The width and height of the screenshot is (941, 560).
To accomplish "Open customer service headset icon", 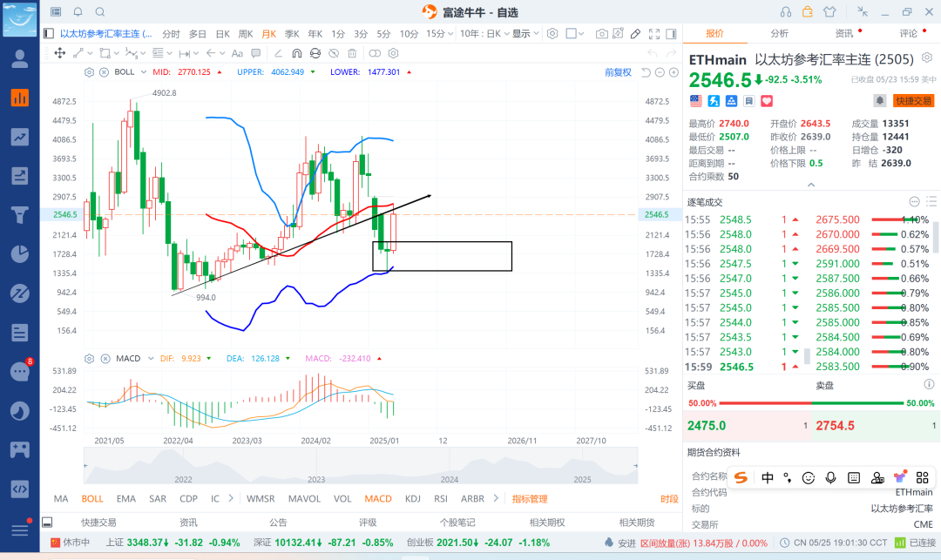I will point(786,12).
